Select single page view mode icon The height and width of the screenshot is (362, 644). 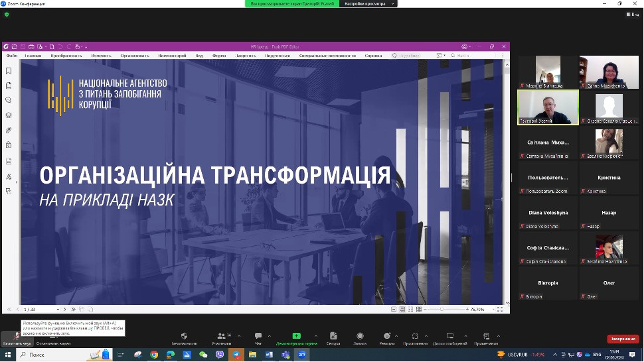coord(394,309)
